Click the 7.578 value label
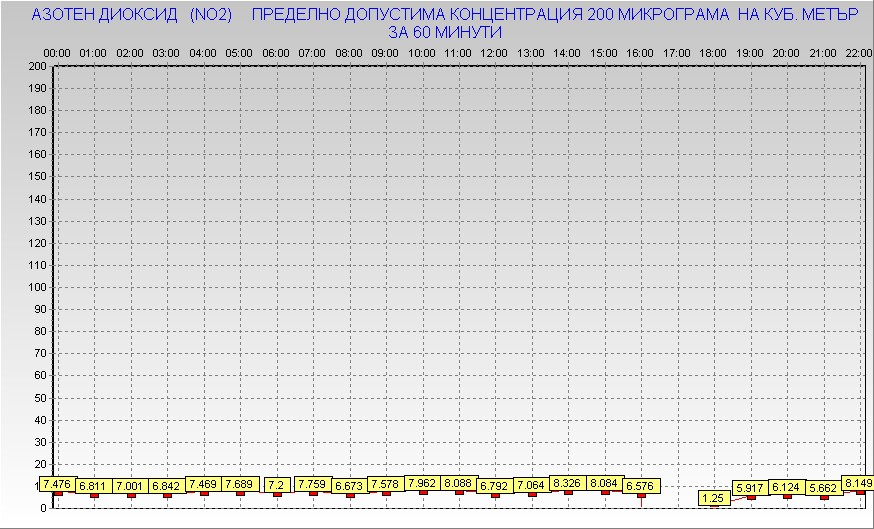Image resolution: width=874 pixels, height=529 pixels. [x=386, y=484]
